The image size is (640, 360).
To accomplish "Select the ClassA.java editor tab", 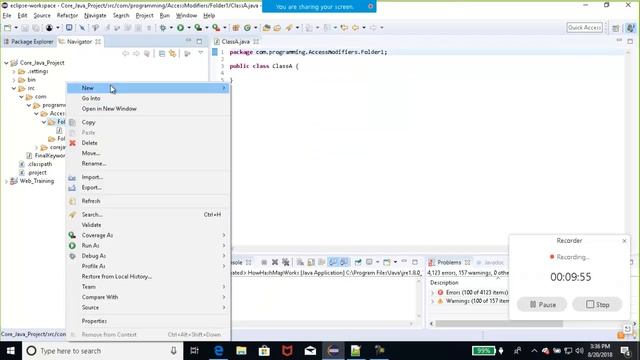I will [x=236, y=42].
